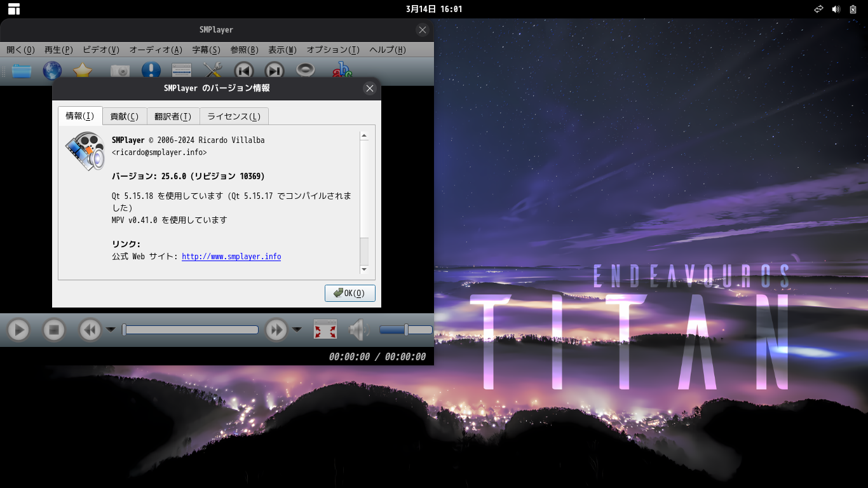
Task: Click the globe open-URL toolbar icon
Action: pos(52,71)
